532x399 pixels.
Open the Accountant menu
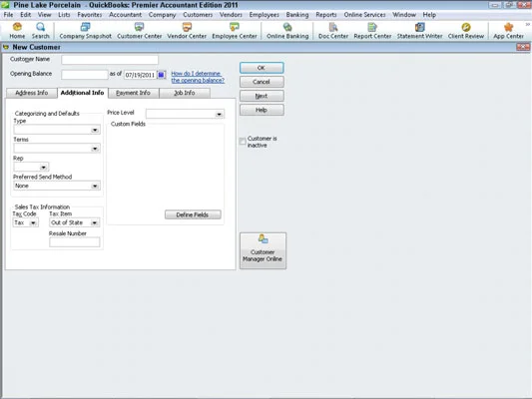tap(125, 15)
